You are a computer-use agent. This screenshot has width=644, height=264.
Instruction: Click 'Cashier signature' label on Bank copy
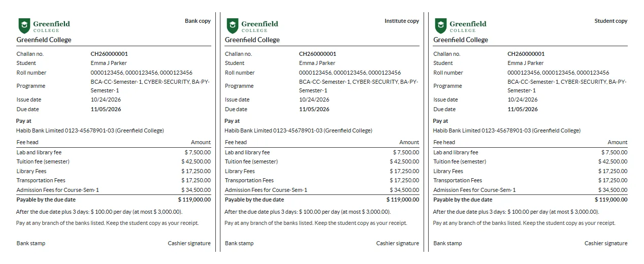189,243
